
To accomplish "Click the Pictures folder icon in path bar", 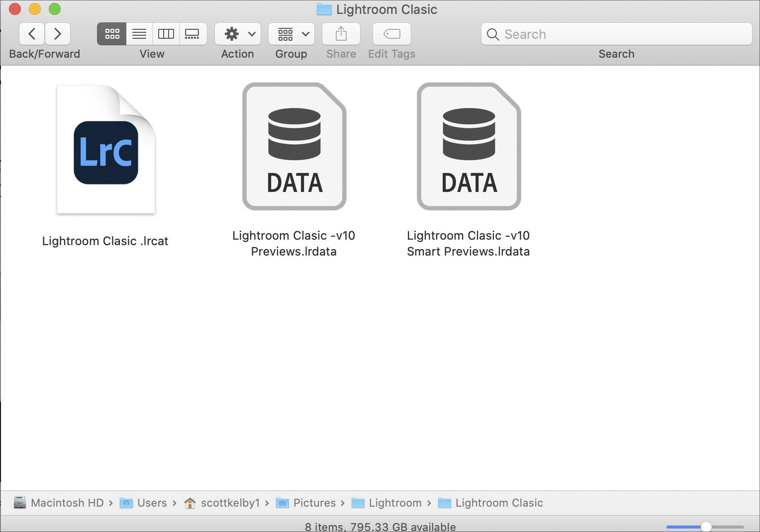I will [282, 503].
